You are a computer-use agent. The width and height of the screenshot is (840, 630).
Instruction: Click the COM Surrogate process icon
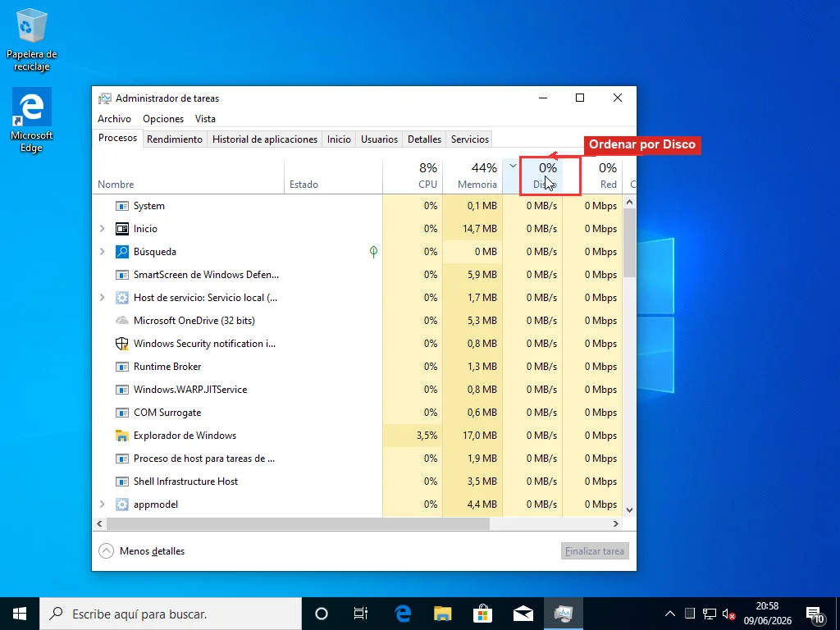pyautogui.click(x=122, y=413)
